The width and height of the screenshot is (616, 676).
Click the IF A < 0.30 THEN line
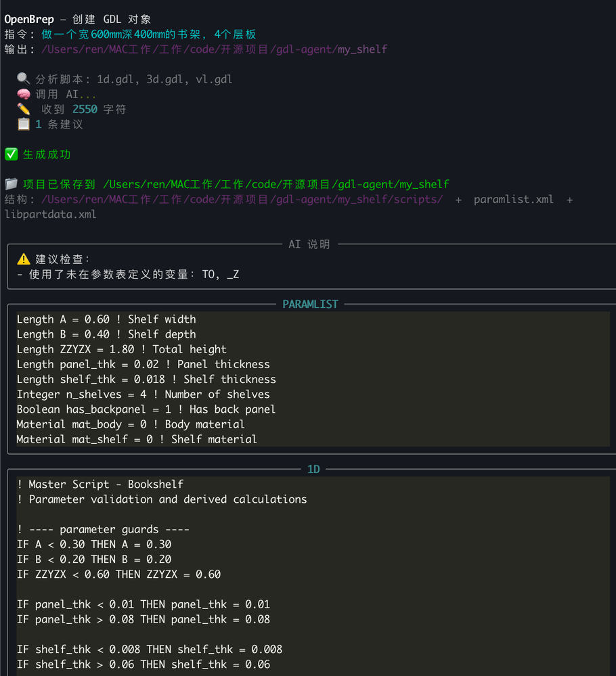94,545
